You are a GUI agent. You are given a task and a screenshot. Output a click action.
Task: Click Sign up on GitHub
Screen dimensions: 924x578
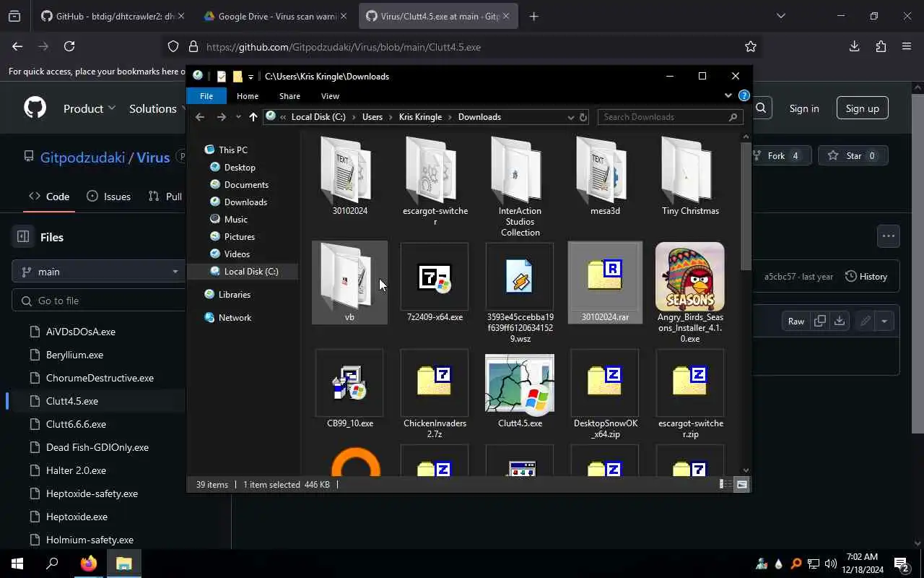click(x=862, y=108)
